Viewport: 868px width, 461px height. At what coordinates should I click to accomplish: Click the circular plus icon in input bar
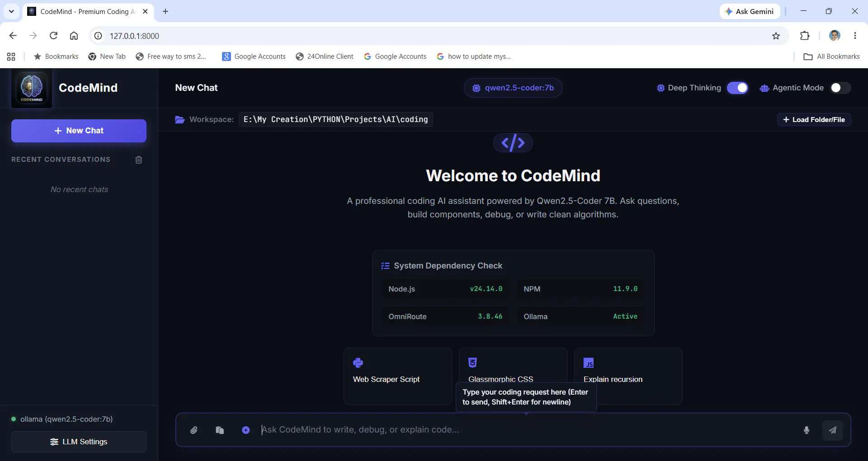point(245,430)
